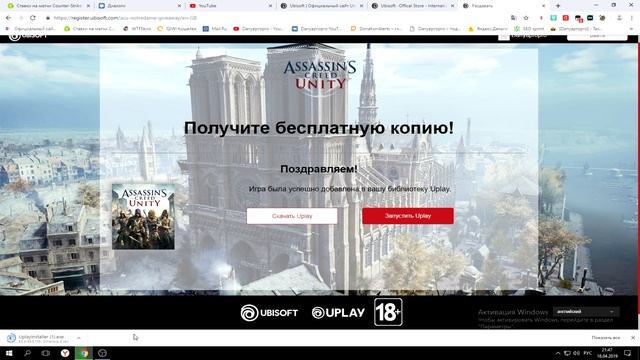Click the padlock icon in the address bar
Screen dimensions: 640x360
(x=48, y=18)
